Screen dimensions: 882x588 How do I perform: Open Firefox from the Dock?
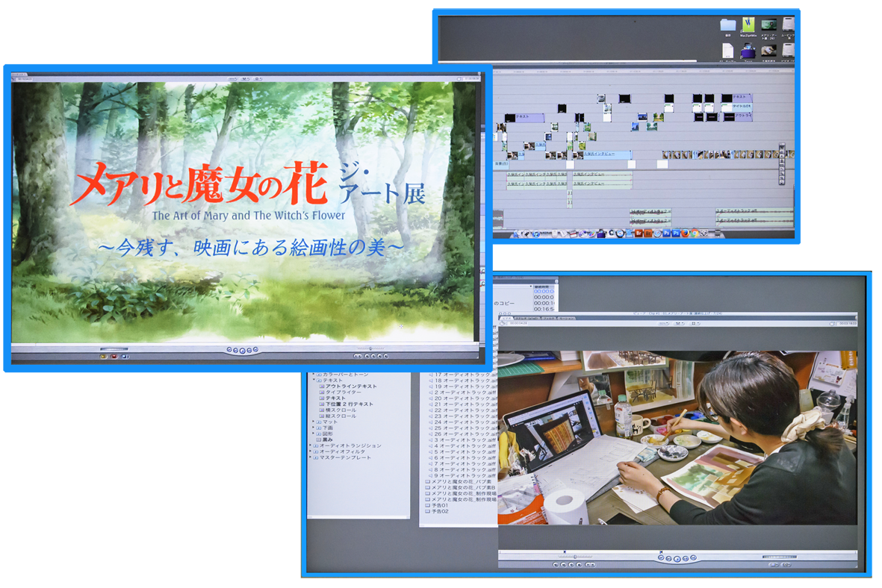point(685,234)
